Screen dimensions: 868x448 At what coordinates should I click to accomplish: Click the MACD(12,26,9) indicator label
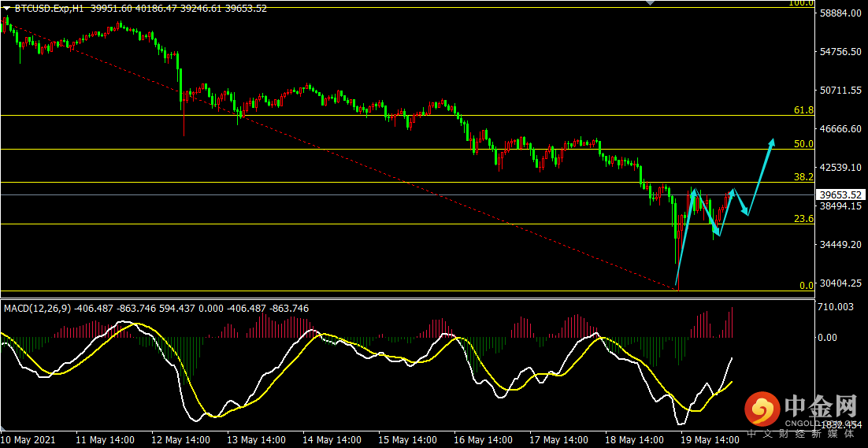pyautogui.click(x=38, y=309)
